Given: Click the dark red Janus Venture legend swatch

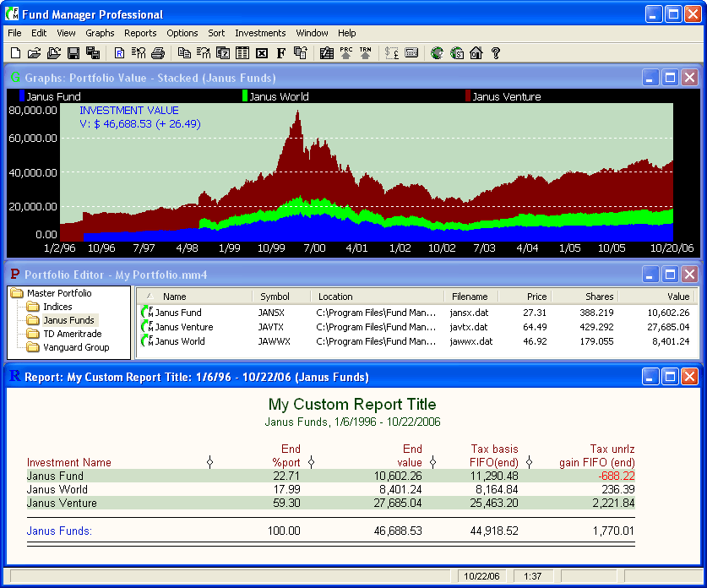Looking at the screenshot, I should [468, 96].
